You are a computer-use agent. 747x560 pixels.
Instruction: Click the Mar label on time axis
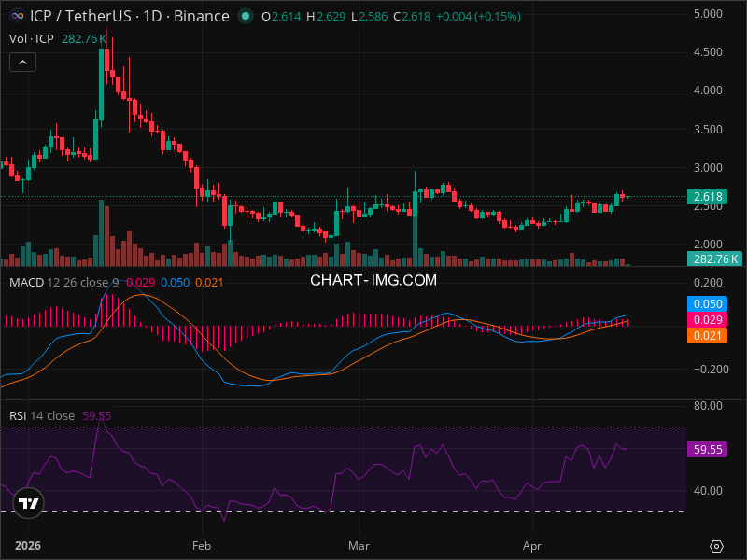359,546
